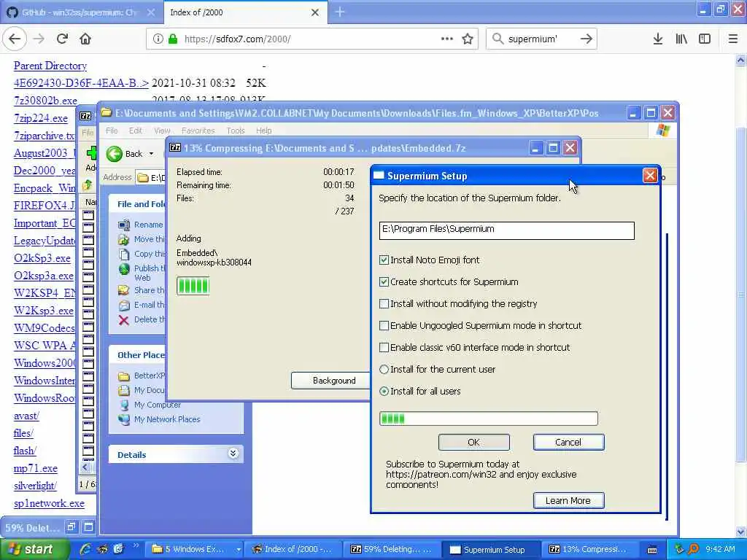Viewport: 747px width, 560px height.
Task: Click Cancel in Supermium Setup
Action: (x=568, y=443)
